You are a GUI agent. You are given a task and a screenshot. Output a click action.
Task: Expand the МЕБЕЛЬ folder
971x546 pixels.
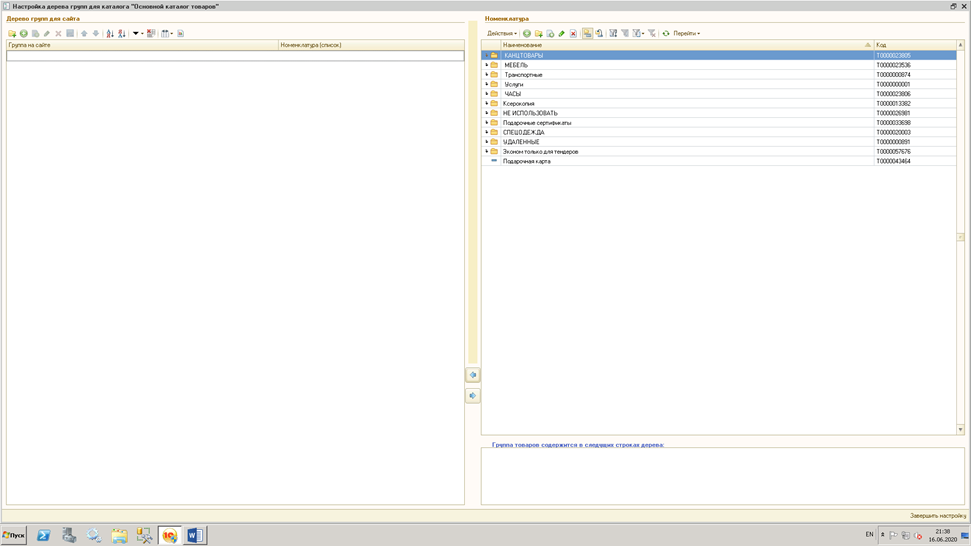[487, 65]
